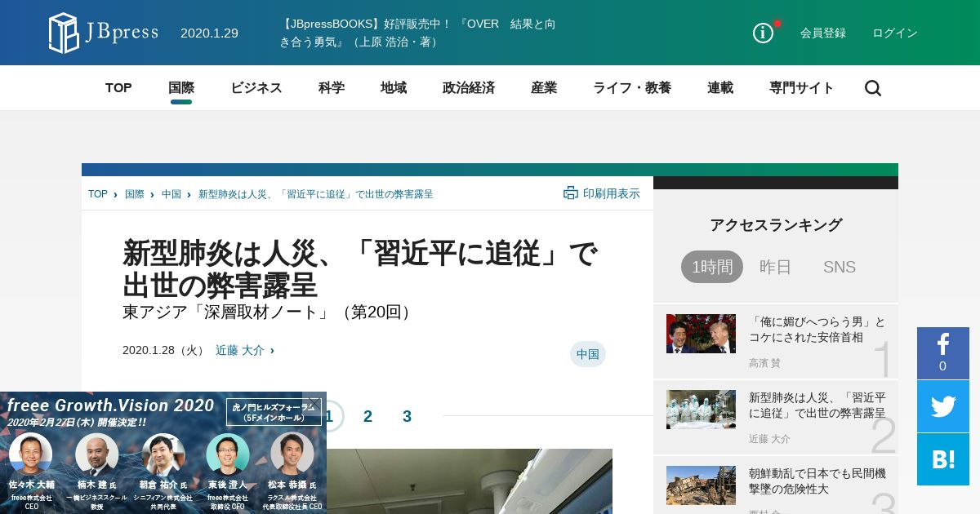Click the freee Growth.Vision 2020 banner
980x514 pixels.
163,453
